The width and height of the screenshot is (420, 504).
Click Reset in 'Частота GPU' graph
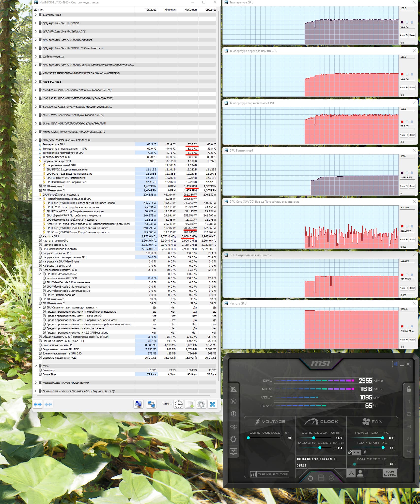[x=412, y=340]
